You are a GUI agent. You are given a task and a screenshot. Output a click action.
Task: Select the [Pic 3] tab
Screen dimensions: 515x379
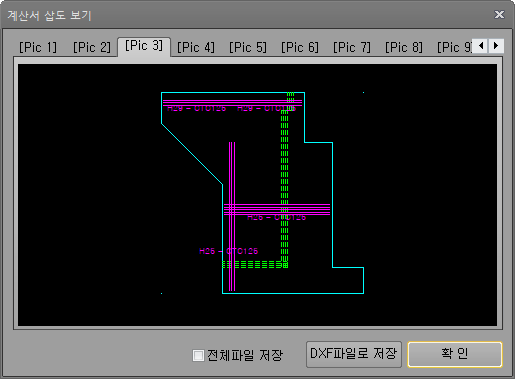coord(144,46)
